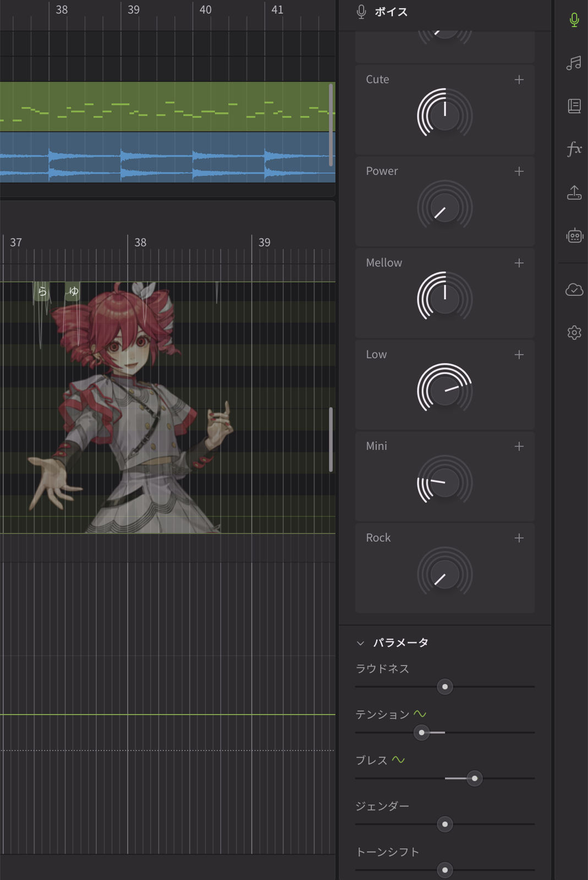
Task: Click the arrangement vertical scrollbar
Action: tap(331, 125)
